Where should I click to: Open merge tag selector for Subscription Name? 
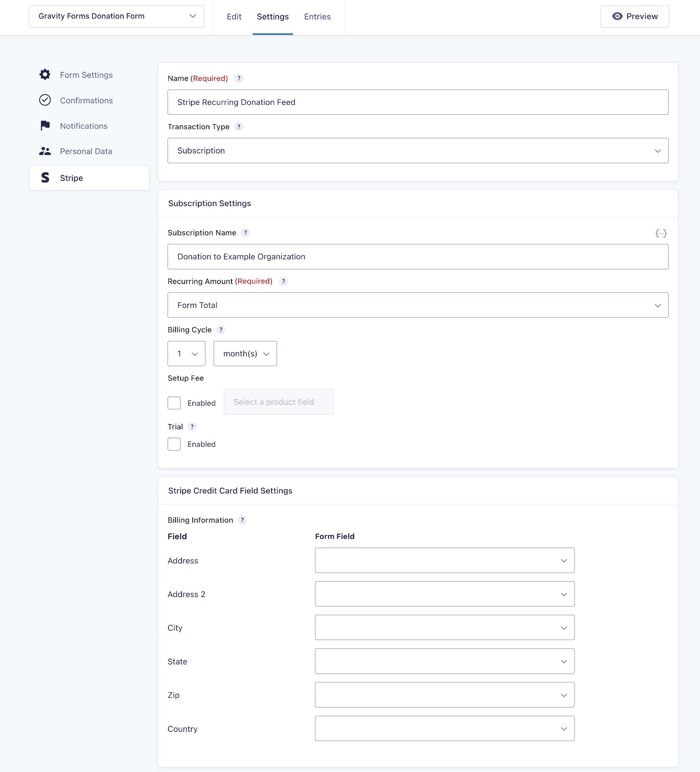[x=661, y=233]
